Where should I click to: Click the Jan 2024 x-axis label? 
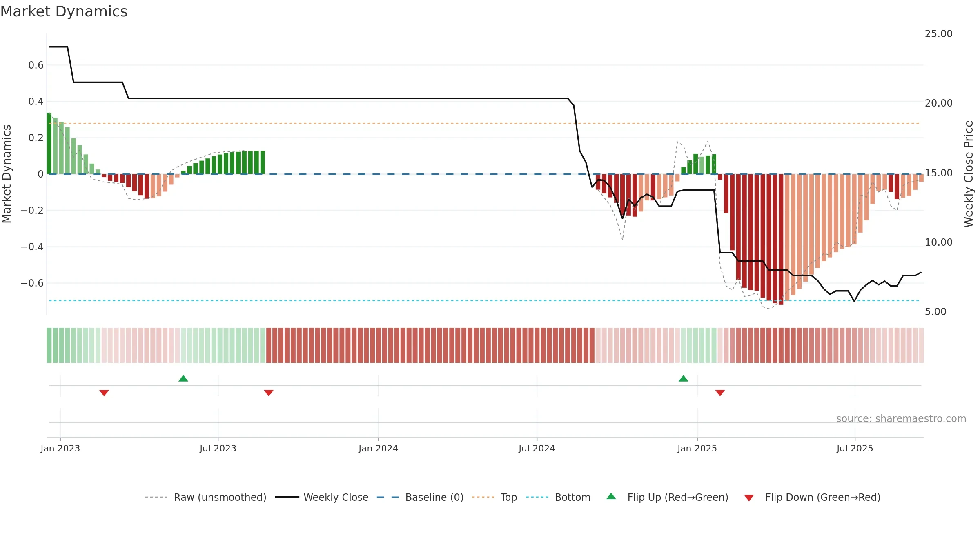[x=379, y=448]
